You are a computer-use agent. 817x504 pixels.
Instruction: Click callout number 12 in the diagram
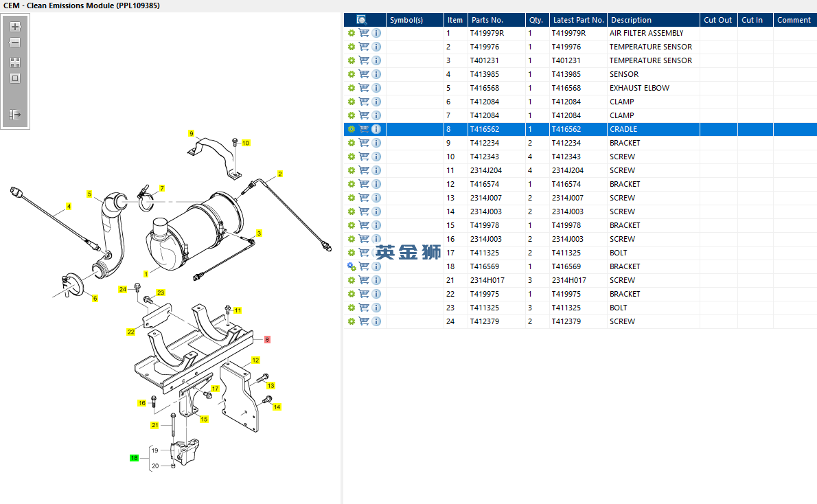point(255,360)
